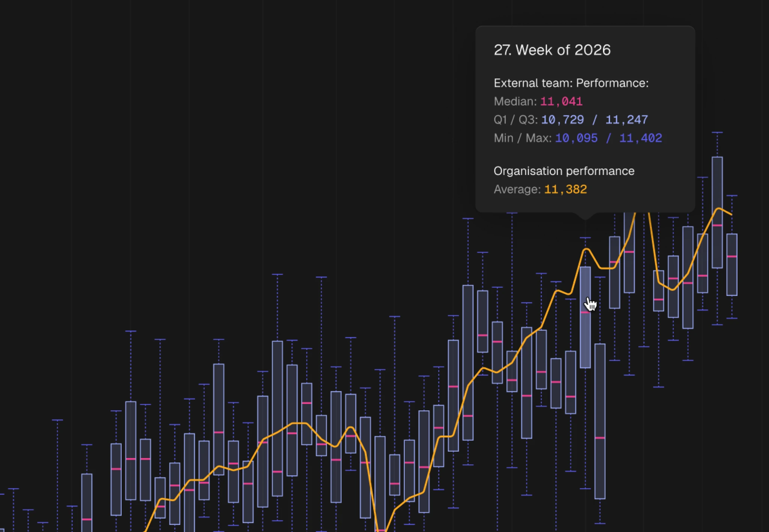The height and width of the screenshot is (532, 769).
Task: Click the Q1 value 10,729 in tooltip
Action: [562, 120]
